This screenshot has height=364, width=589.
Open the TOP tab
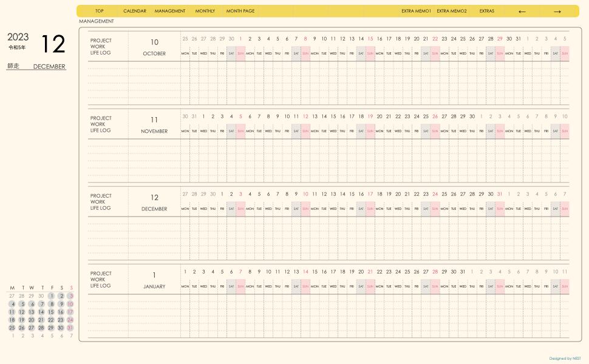(x=99, y=11)
